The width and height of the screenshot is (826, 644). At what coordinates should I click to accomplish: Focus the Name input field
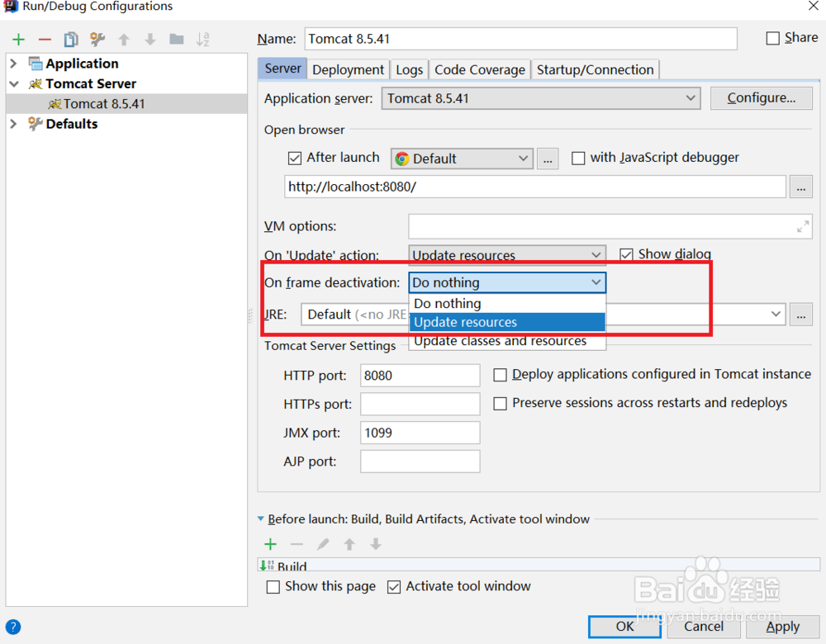click(x=520, y=39)
